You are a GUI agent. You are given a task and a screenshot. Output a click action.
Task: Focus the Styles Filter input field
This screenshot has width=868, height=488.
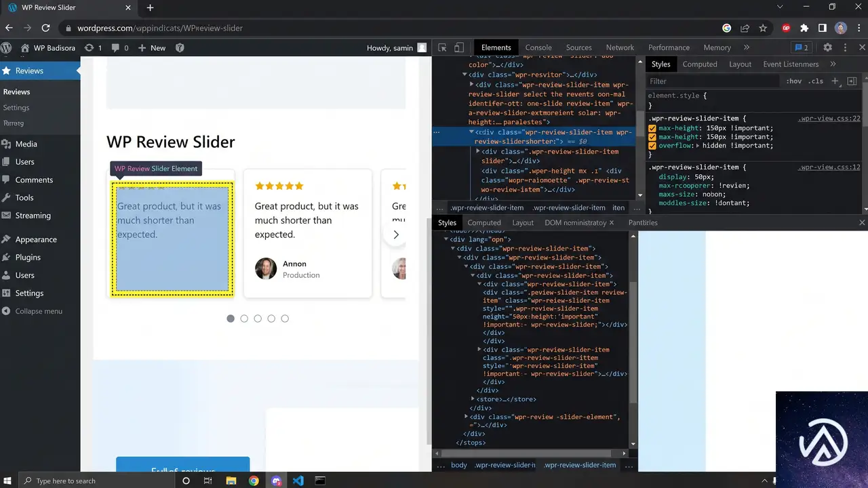(x=712, y=81)
